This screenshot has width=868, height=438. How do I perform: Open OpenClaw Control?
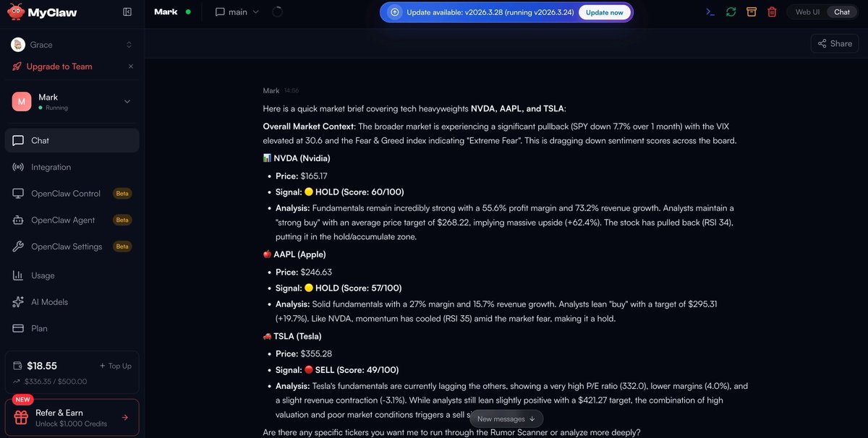pos(72,194)
